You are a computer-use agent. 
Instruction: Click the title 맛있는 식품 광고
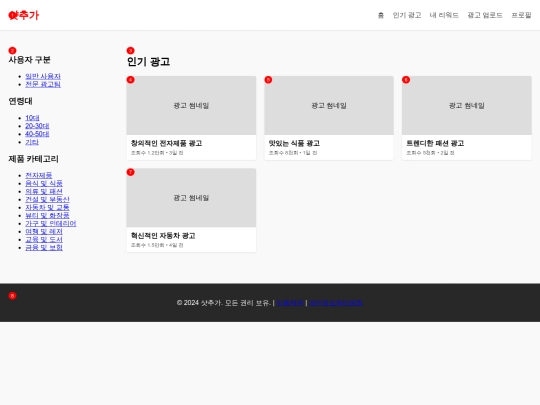click(x=294, y=143)
